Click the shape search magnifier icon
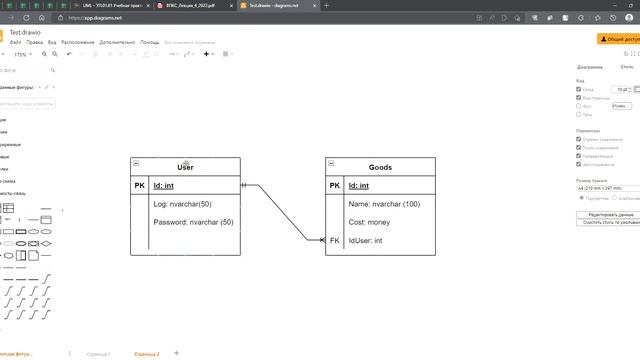 53,70
